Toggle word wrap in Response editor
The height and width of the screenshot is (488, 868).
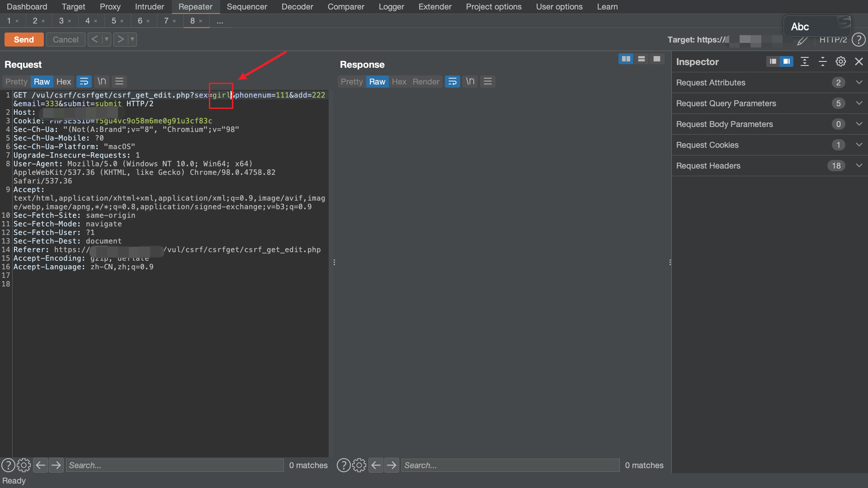coord(453,82)
